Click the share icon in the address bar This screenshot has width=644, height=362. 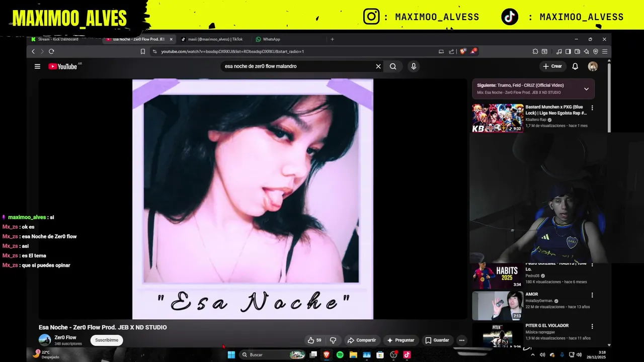[x=451, y=51]
